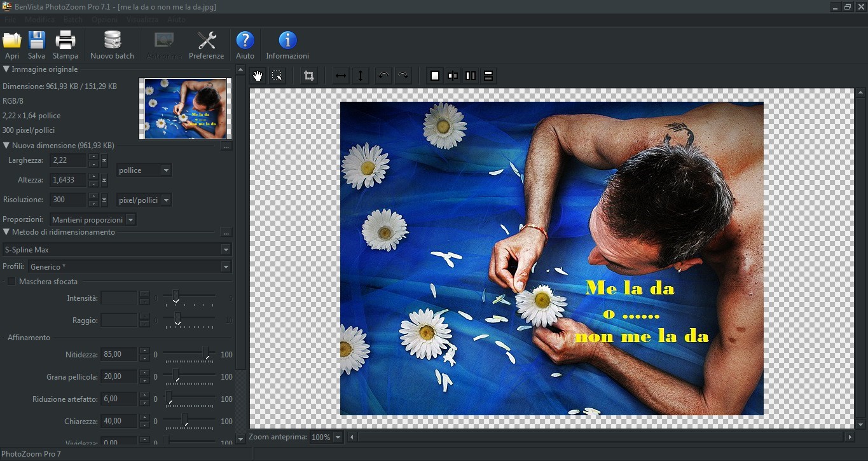Switch to single preview view
Screen dimensions: 868x461
tap(435, 76)
